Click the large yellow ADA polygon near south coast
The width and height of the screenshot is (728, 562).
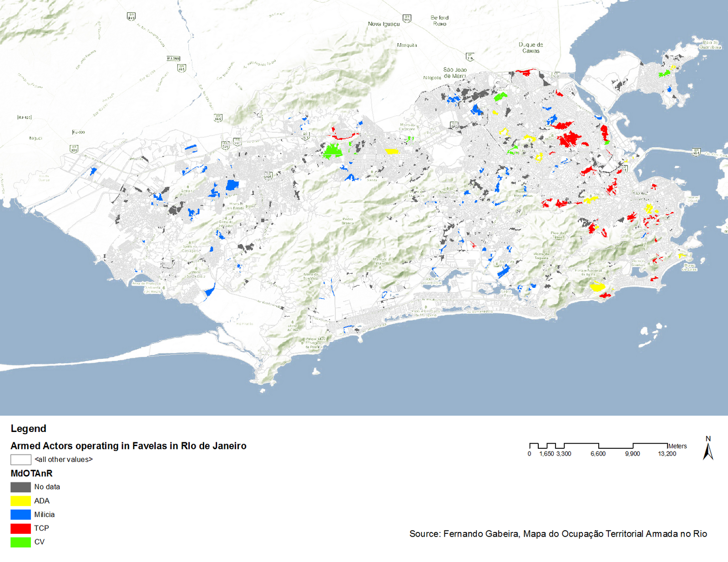pyautogui.click(x=597, y=286)
